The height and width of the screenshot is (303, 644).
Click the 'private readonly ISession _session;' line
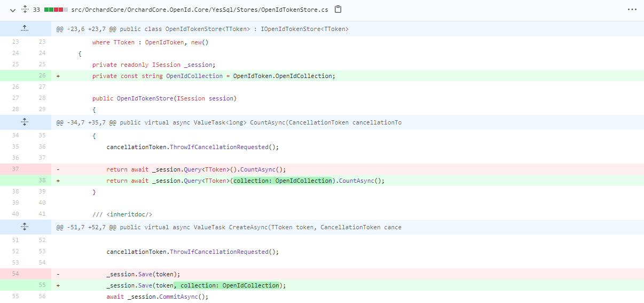click(154, 65)
